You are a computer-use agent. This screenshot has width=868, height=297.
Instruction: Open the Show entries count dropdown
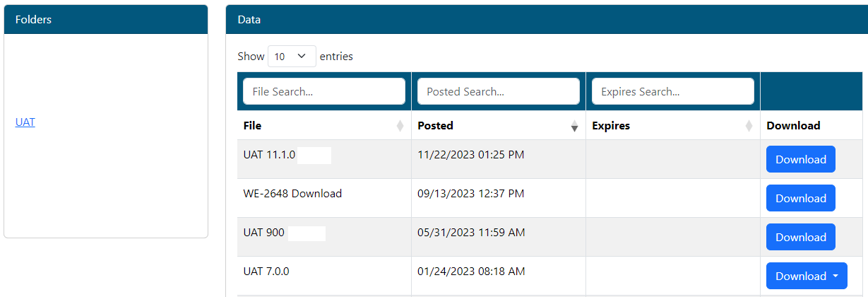point(292,57)
